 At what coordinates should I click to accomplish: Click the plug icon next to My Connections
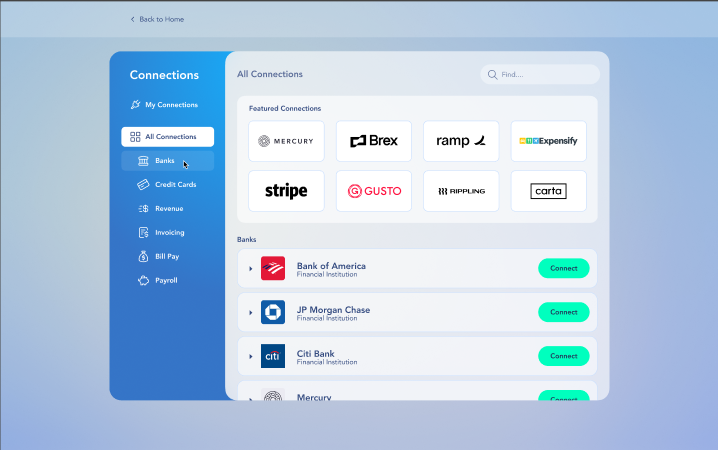(135, 105)
